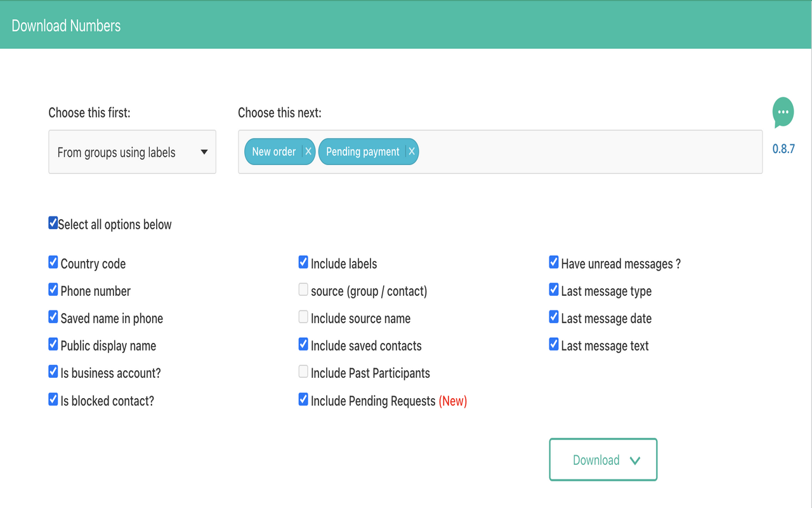Uncheck the Have unread messages option

pyautogui.click(x=554, y=263)
